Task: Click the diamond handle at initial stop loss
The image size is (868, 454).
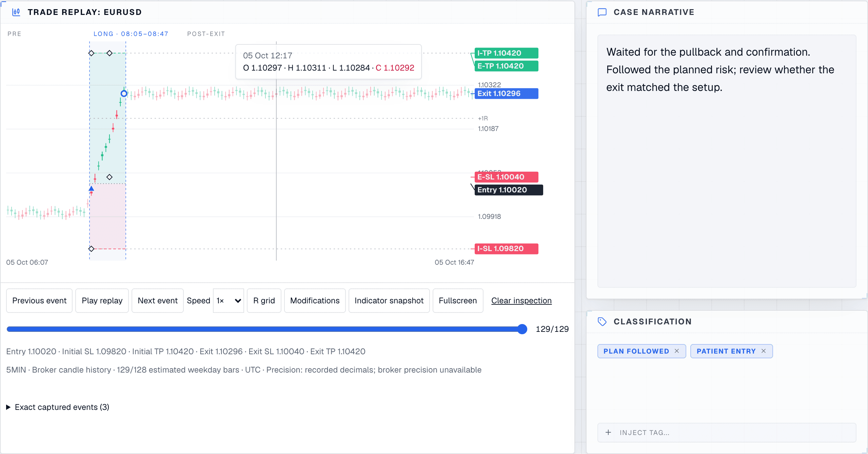Action: click(x=91, y=249)
